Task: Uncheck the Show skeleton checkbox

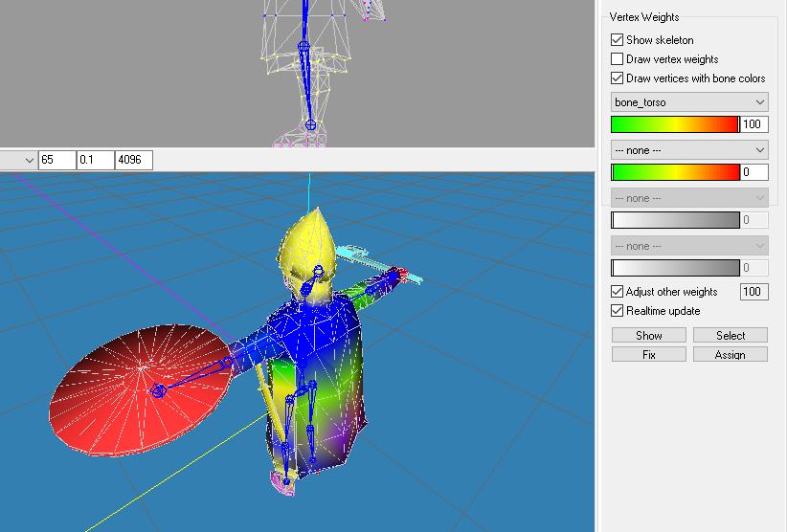Action: point(617,39)
